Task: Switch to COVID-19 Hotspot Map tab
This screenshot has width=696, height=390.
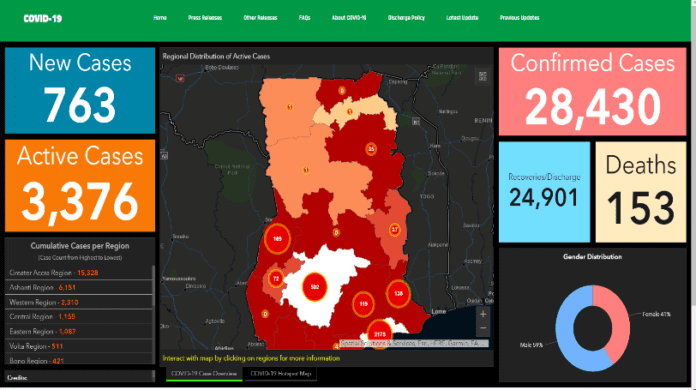Action: 281,374
